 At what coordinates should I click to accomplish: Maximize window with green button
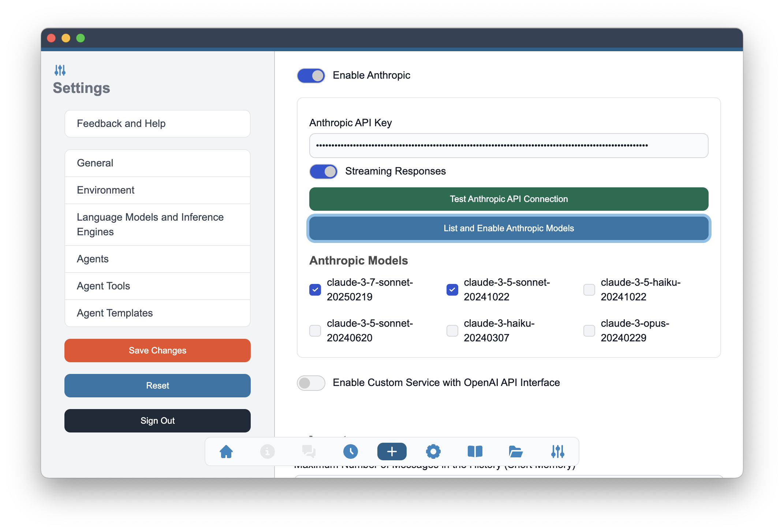pos(81,38)
